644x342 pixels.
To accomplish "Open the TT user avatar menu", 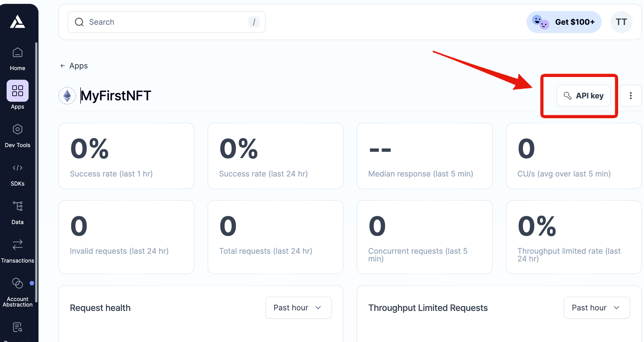I will (621, 22).
